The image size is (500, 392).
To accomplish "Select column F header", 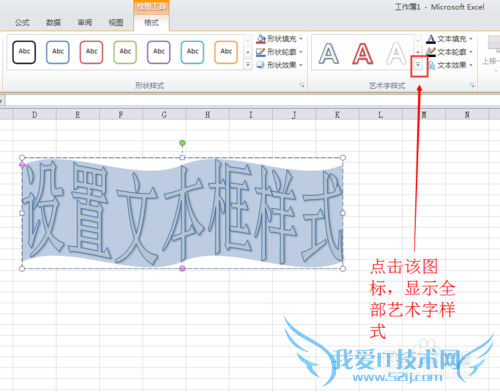I will click(x=121, y=115).
